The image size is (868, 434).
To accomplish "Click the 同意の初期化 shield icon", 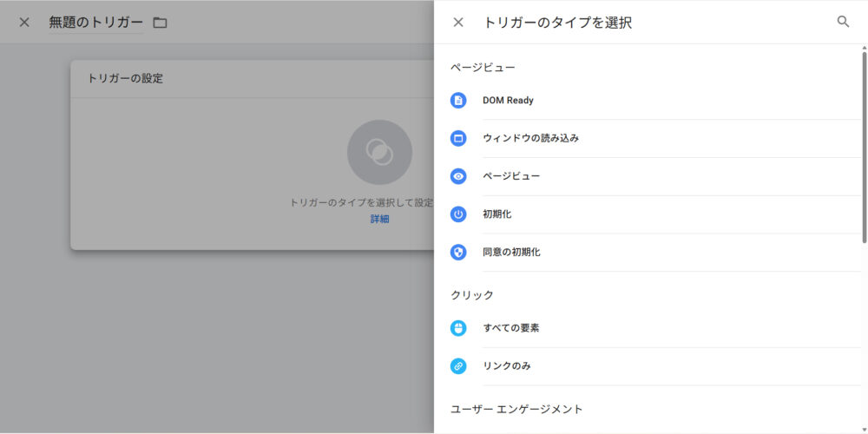I will [458, 253].
